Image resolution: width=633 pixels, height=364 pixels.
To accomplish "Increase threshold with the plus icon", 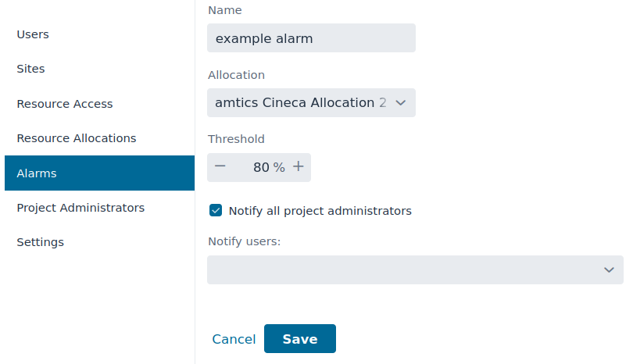I will (298, 167).
